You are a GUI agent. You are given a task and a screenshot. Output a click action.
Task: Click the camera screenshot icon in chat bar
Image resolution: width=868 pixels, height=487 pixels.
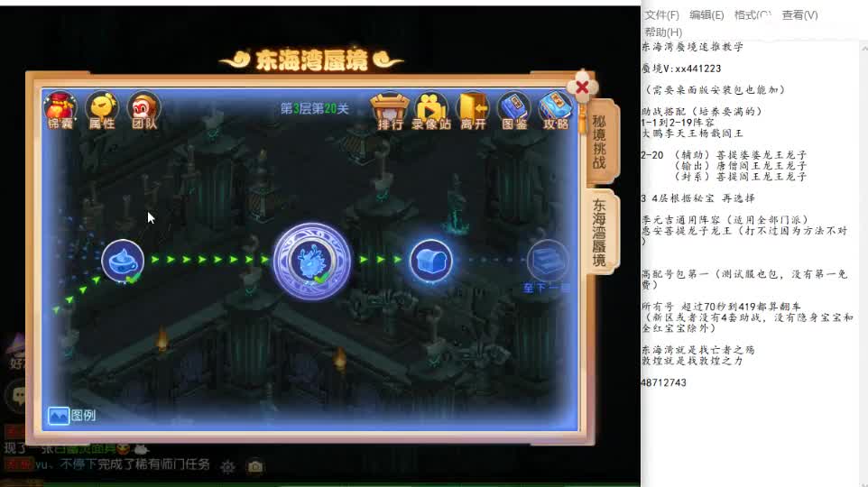point(255,466)
